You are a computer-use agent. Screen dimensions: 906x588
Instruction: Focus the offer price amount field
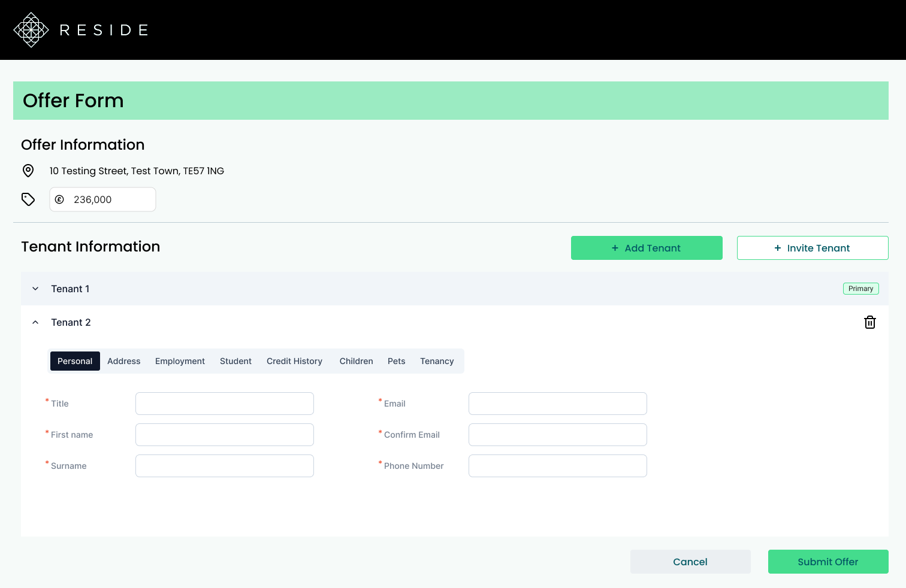point(102,199)
